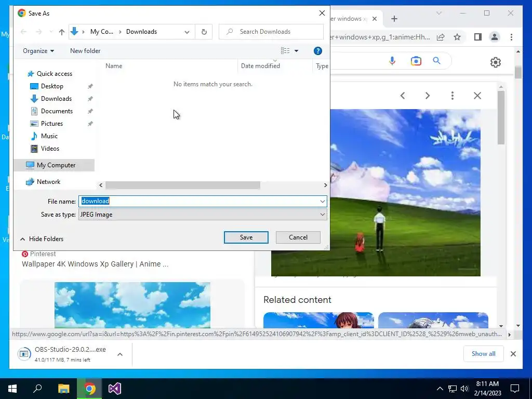
Task: Open Windows taskbar search
Action: tap(37, 389)
